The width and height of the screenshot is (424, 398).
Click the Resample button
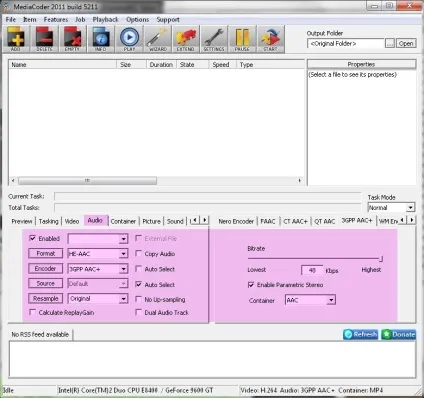pyautogui.click(x=46, y=298)
